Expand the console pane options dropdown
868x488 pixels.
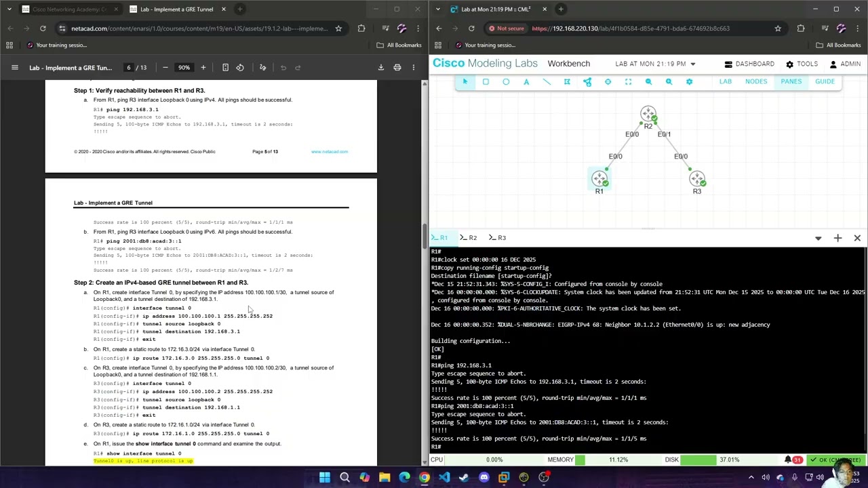pyautogui.click(x=818, y=238)
